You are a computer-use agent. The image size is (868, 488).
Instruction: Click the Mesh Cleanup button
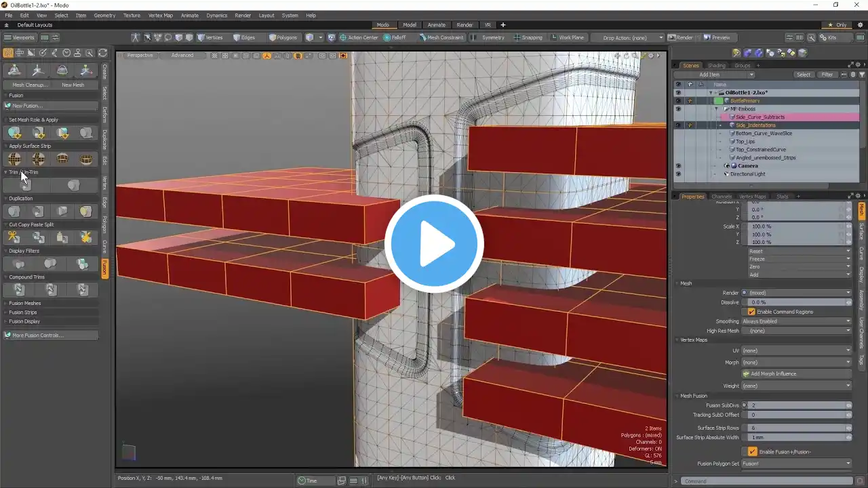(30, 85)
